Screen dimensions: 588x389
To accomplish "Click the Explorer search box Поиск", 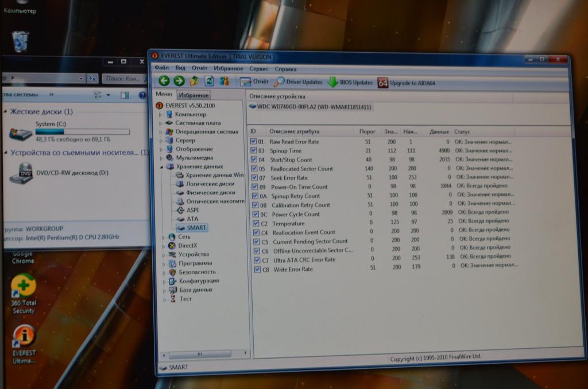I will pyautogui.click(x=125, y=79).
